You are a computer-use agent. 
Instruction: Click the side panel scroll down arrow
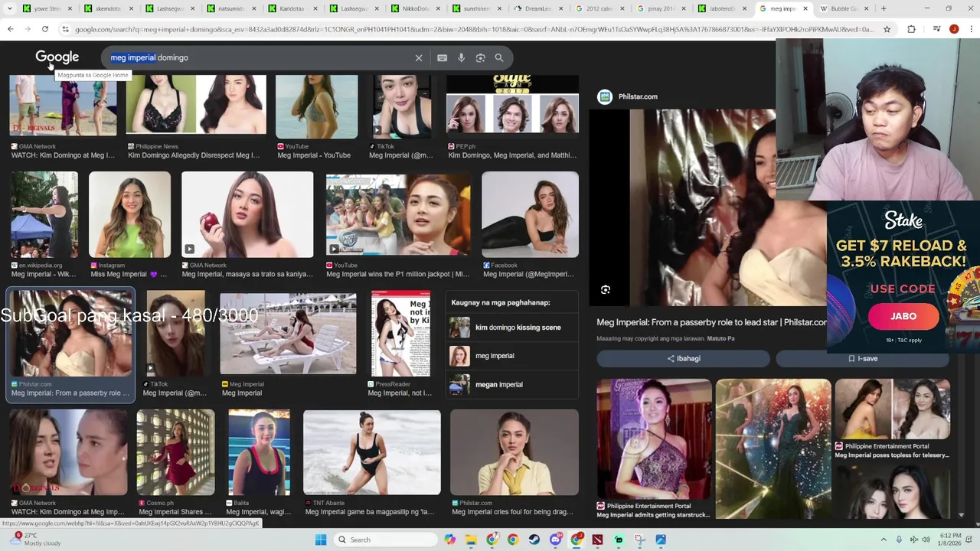(962, 515)
